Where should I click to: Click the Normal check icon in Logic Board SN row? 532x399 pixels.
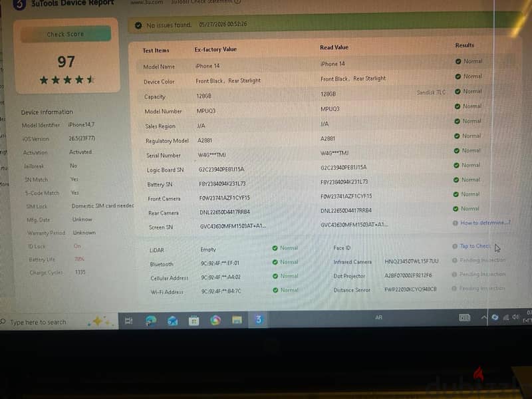tap(456, 165)
